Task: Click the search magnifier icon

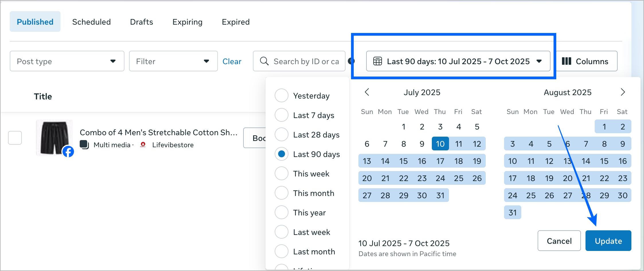Action: point(264,61)
